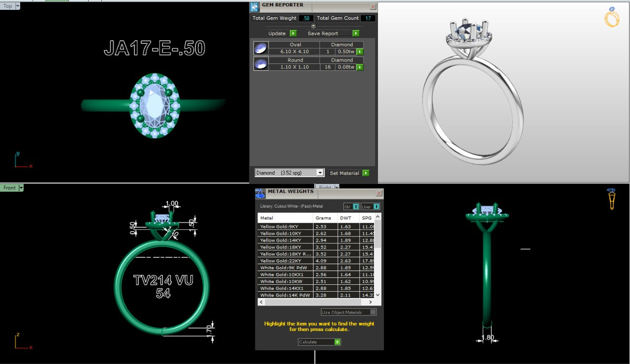Click the JA17-E-.50 text in Top viewport
The image size is (630, 364).
pos(155,49)
